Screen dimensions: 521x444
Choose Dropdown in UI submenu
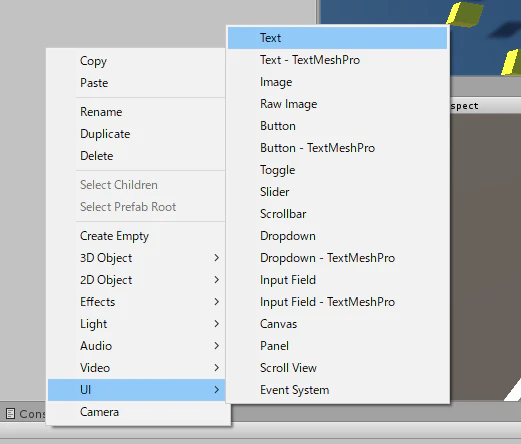pos(337,236)
